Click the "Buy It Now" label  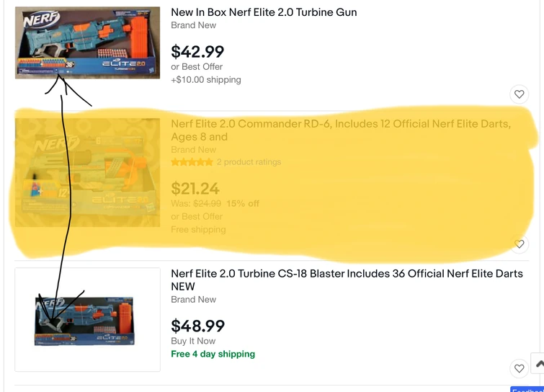193,341
